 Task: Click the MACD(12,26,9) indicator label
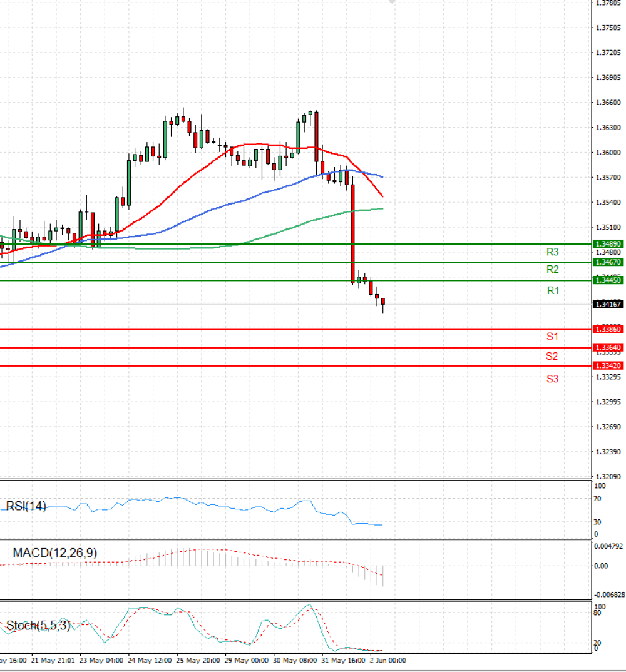pos(55,553)
